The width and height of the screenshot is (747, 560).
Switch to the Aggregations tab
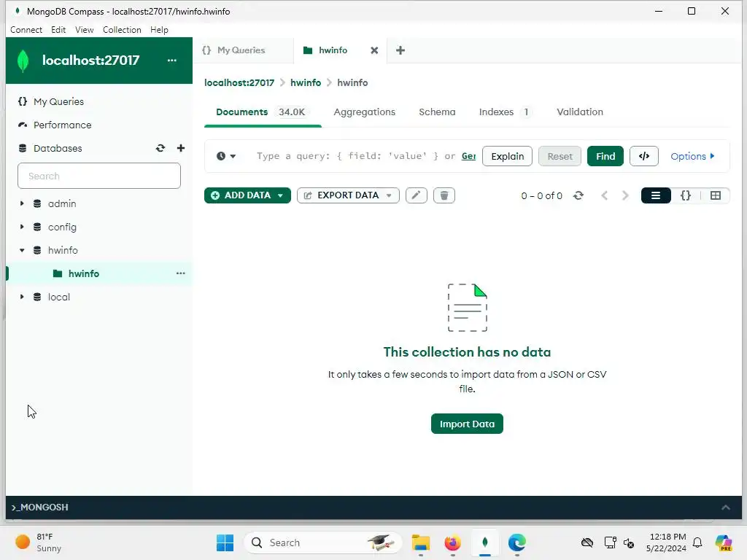[x=365, y=112]
